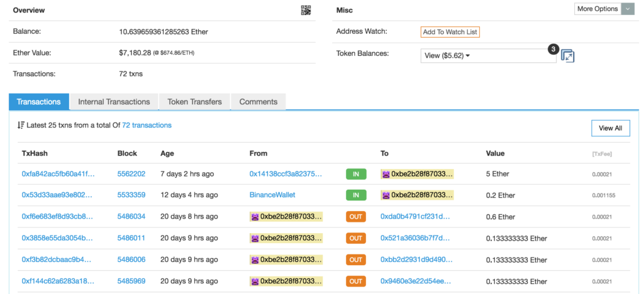
Task: Click the token count badge showing 3
Action: pyautogui.click(x=553, y=49)
